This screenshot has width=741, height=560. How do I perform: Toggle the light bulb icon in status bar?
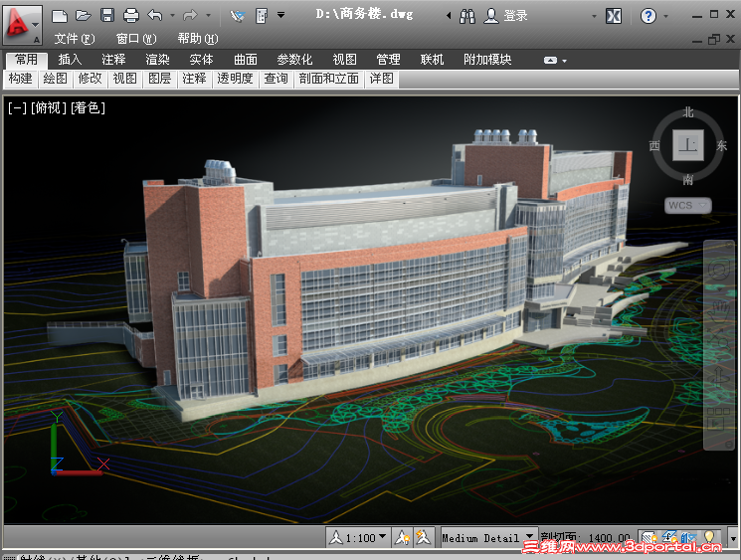[710, 537]
